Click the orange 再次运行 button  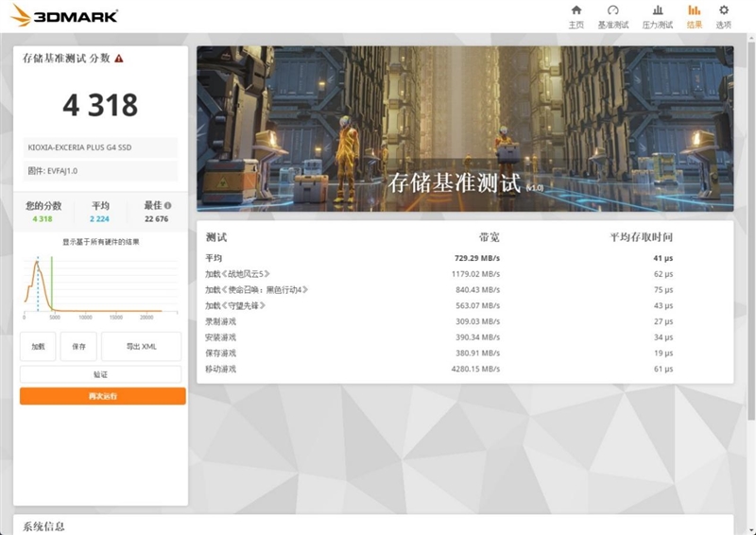coord(103,396)
